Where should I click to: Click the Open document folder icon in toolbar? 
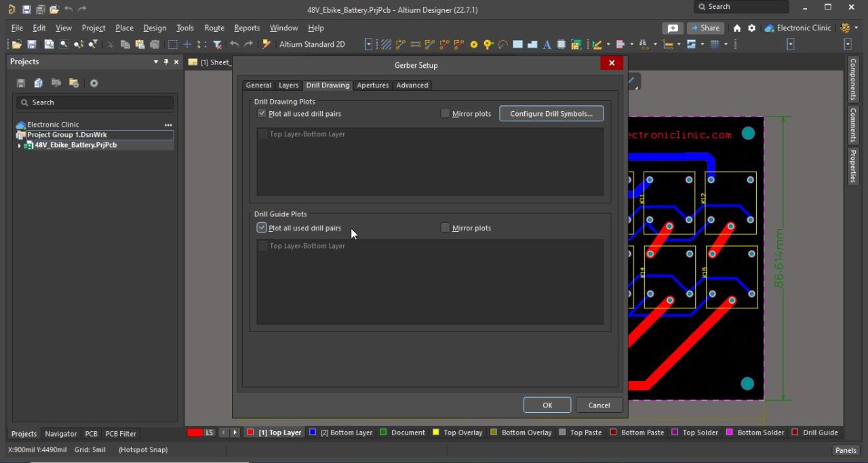[16, 44]
